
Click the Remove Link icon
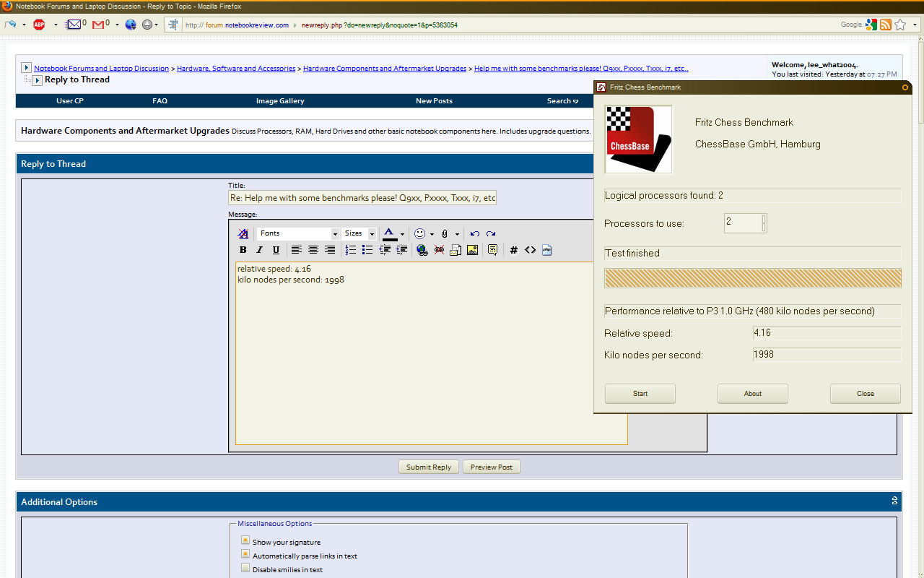[x=439, y=250]
